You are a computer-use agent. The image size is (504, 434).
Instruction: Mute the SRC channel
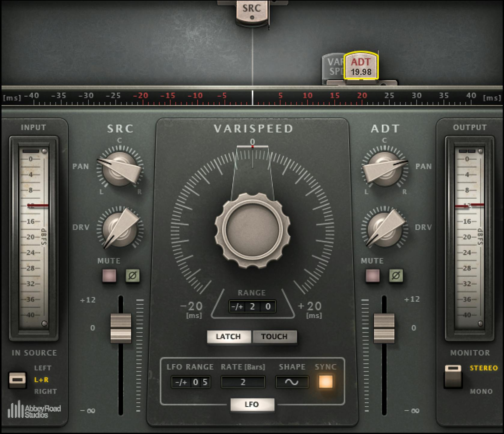click(109, 276)
